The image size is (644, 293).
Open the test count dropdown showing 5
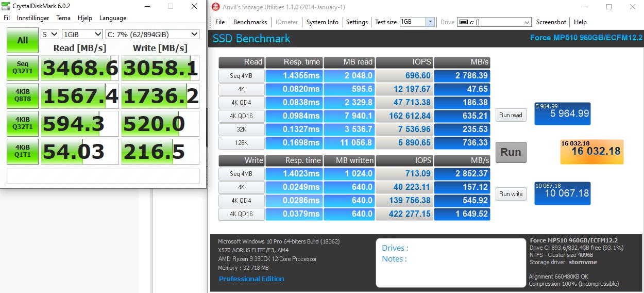pos(50,34)
